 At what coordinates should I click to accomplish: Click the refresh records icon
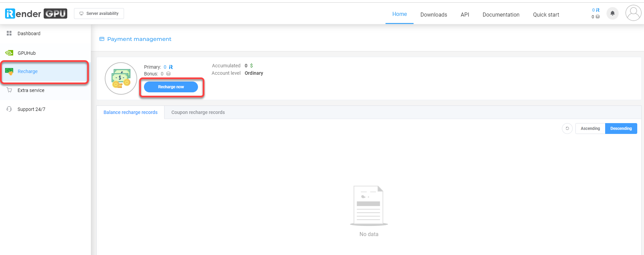point(567,129)
